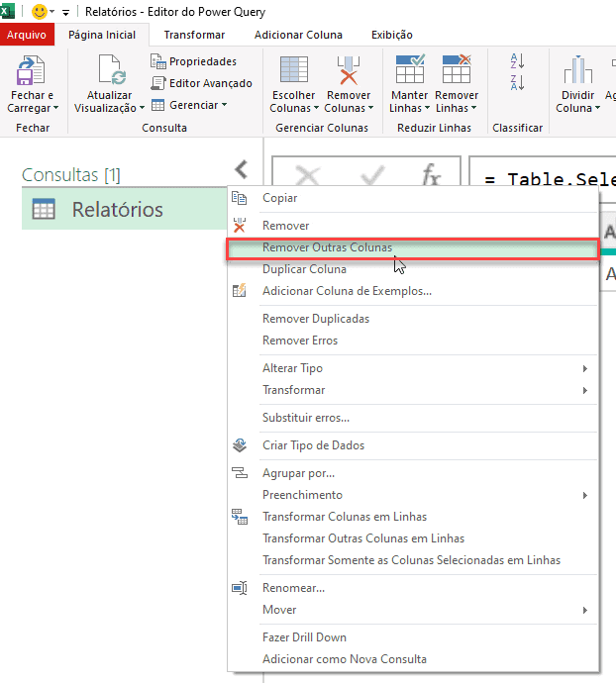616x683 pixels.
Task: Click the smiley feedback icon
Action: click(40, 11)
